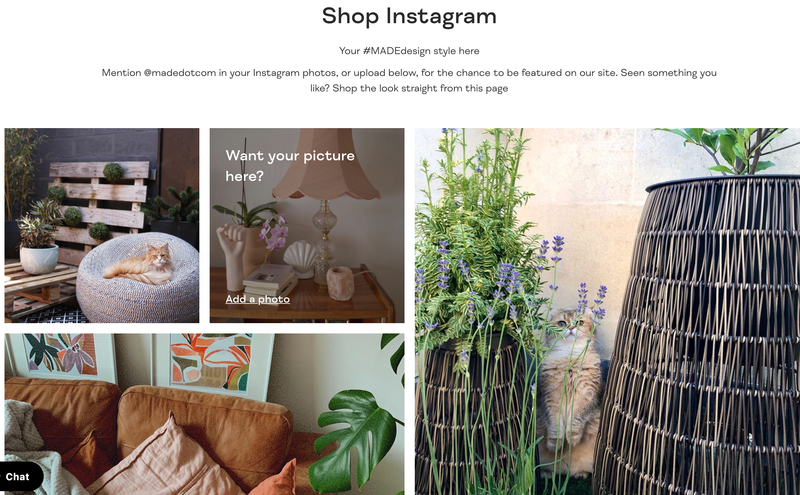Open the large woven basket garden photo
This screenshot has width=800, height=495.
coord(607,311)
